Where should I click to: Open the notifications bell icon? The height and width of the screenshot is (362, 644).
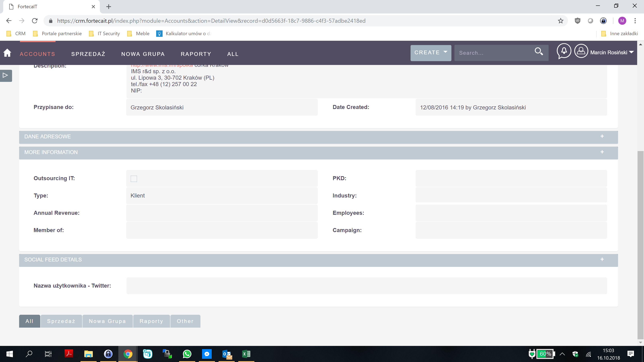564,51
